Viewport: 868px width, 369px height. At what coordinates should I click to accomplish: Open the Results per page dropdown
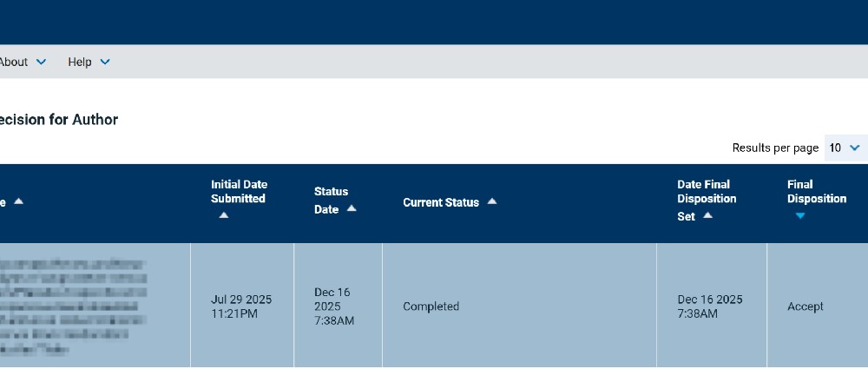[x=845, y=148]
